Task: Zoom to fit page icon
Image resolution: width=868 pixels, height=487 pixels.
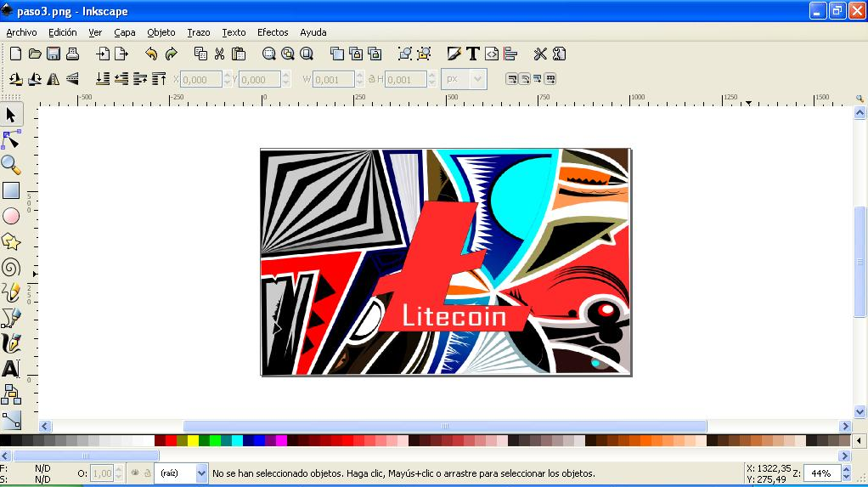Action: [306, 54]
